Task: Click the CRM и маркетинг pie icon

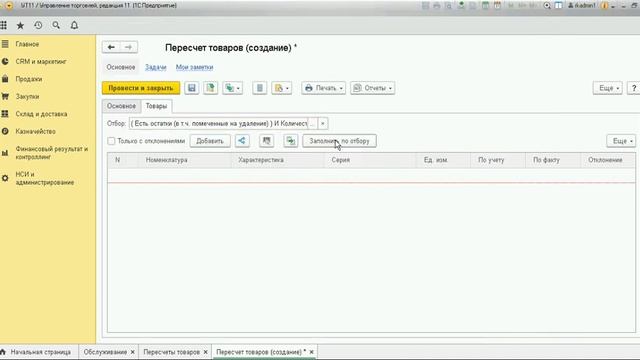Action: tap(5, 61)
